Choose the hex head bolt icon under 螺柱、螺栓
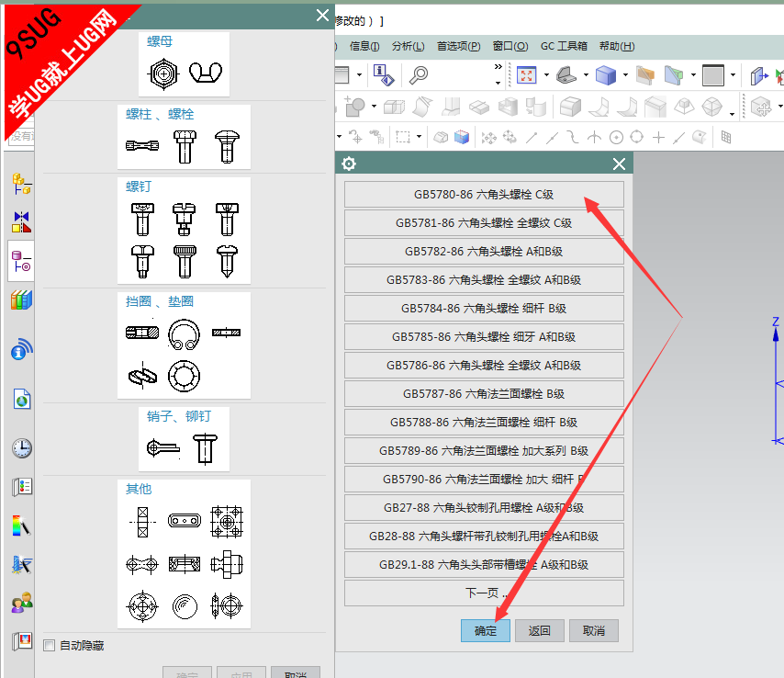Image resolution: width=784 pixels, height=678 pixels. click(185, 147)
